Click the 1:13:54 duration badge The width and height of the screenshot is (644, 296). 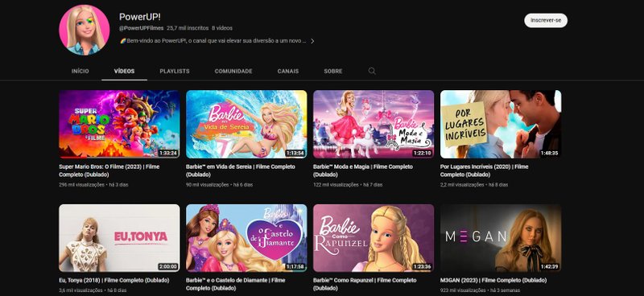pyautogui.click(x=295, y=153)
